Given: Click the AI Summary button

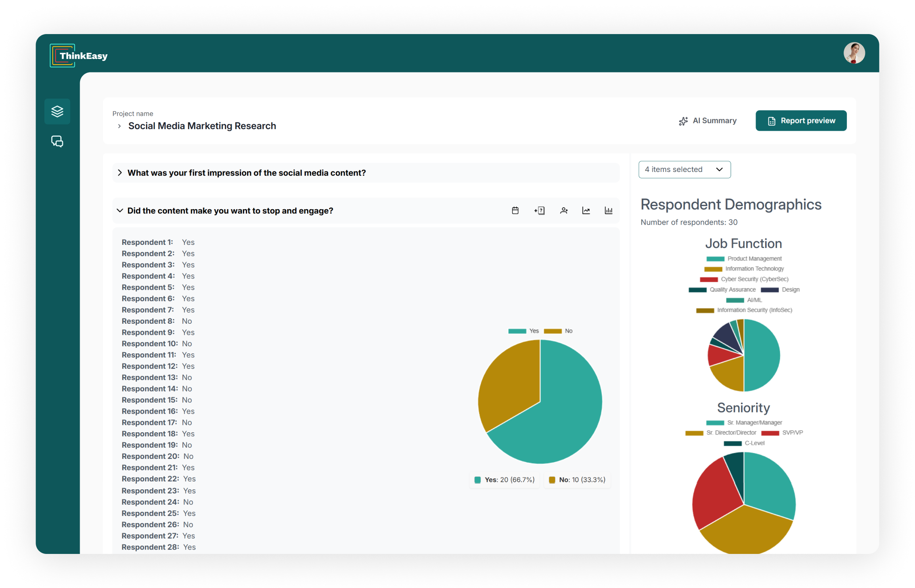Looking at the screenshot, I should click(x=708, y=121).
